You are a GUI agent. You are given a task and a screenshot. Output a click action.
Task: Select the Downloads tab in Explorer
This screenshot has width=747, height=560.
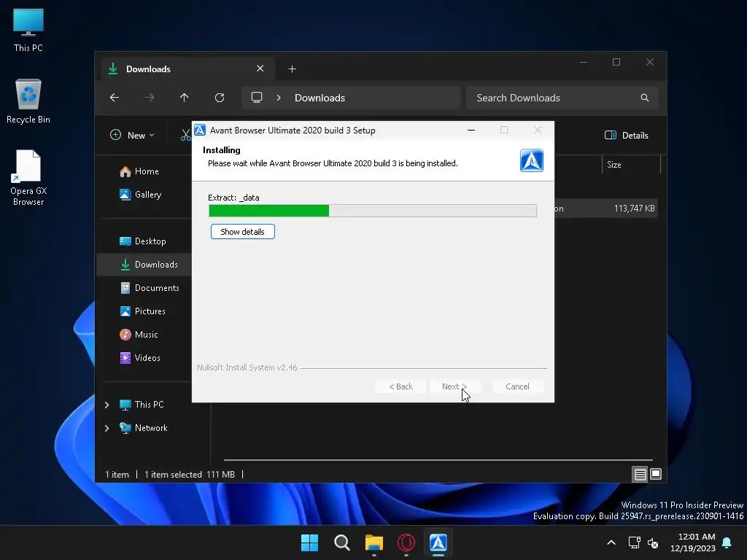[x=187, y=69]
